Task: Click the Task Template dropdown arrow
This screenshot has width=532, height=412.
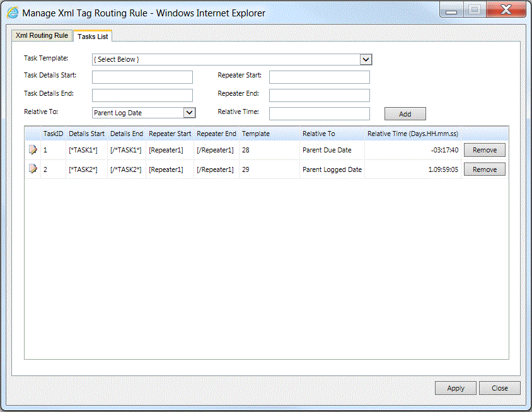Action: 366,59
